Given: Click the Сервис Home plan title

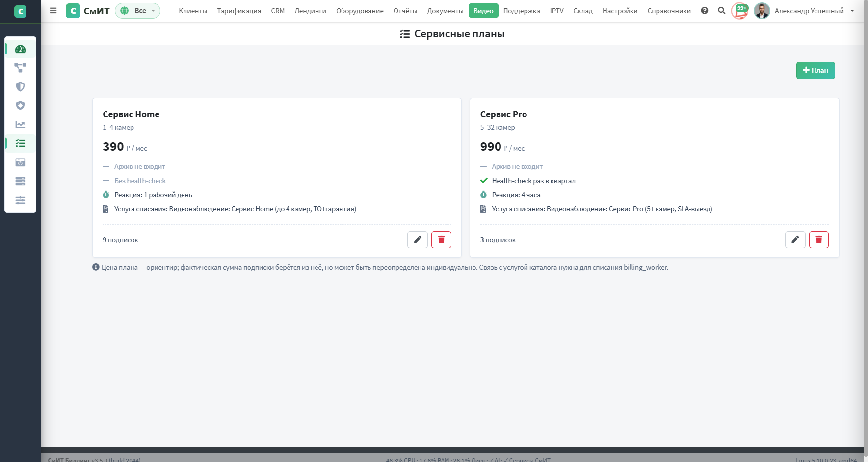Looking at the screenshot, I should coord(131,114).
